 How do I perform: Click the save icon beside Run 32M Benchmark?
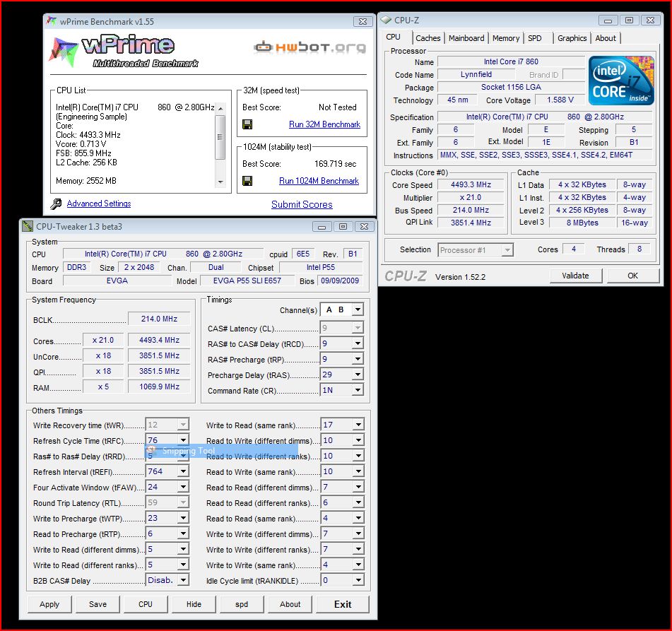[x=247, y=124]
